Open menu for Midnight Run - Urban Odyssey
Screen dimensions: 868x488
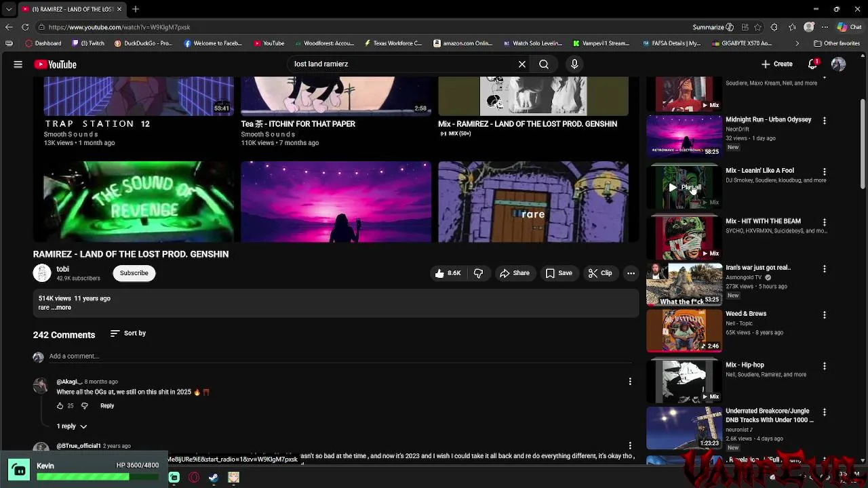[825, 121]
